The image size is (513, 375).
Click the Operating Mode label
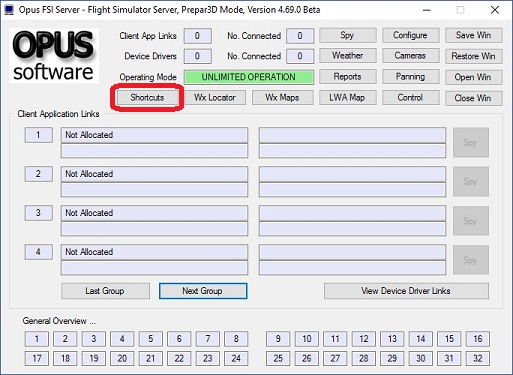pyautogui.click(x=148, y=77)
